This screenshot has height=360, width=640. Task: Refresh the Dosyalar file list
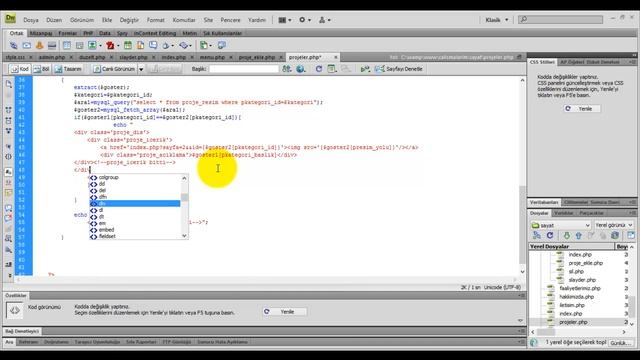550,236
